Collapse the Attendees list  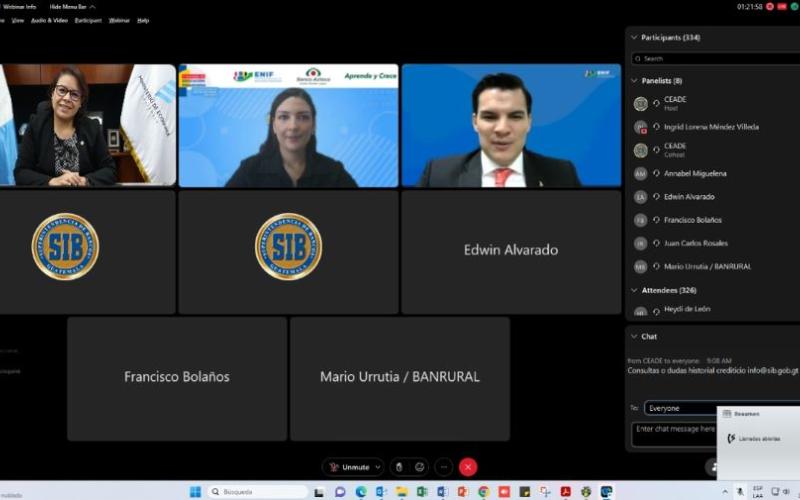(x=635, y=290)
